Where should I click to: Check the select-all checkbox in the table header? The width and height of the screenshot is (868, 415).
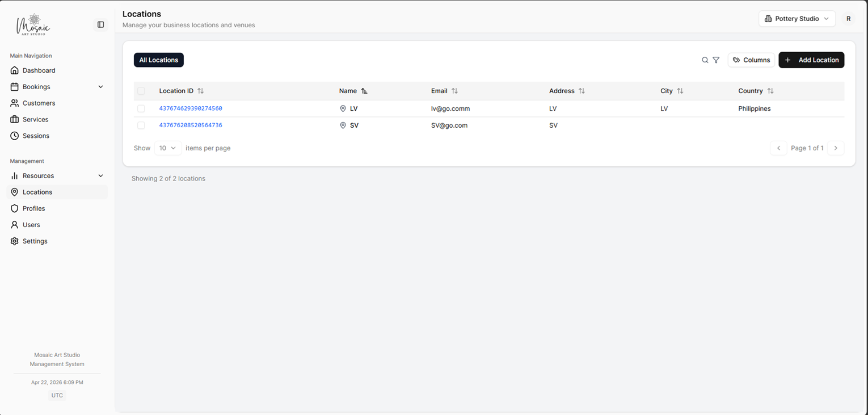[x=141, y=90]
